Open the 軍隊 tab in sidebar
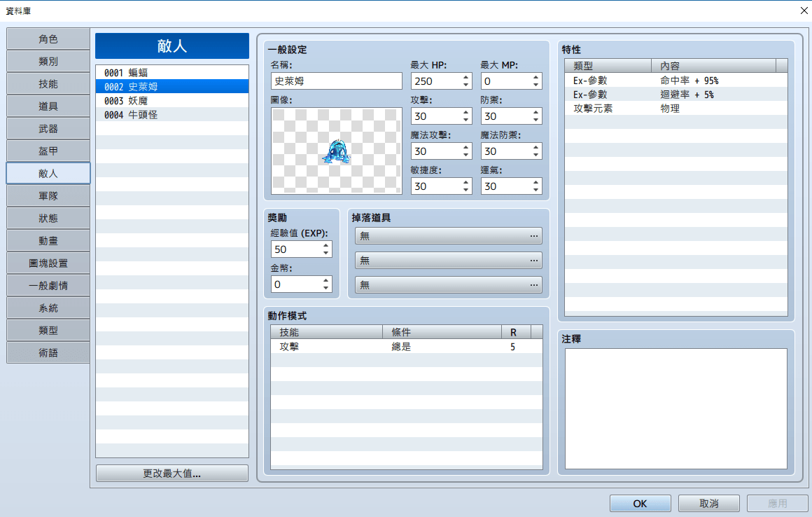This screenshot has height=517, width=812. (x=48, y=196)
